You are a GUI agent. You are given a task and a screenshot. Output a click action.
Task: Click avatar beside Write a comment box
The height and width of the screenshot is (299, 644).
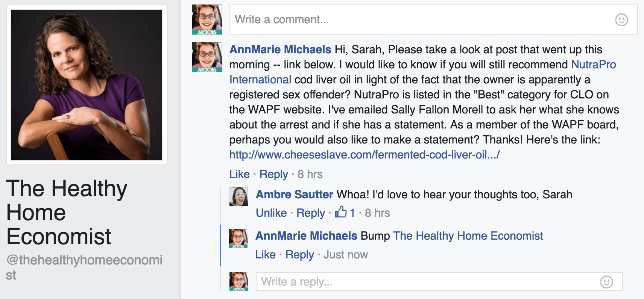[207, 20]
